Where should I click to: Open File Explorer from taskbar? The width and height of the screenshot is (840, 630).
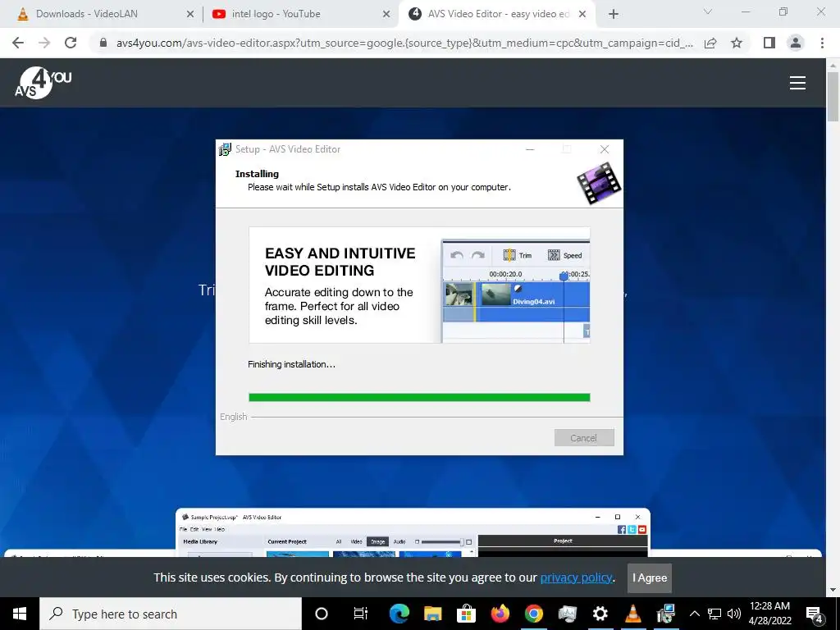(x=433, y=614)
